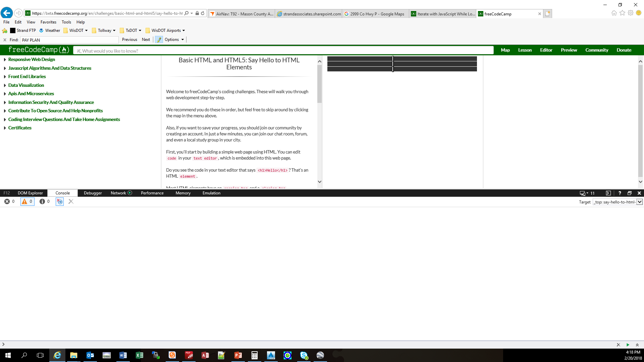Open the freeCodeCamp fire logo
This screenshot has height=362, width=644.
coord(64,50)
